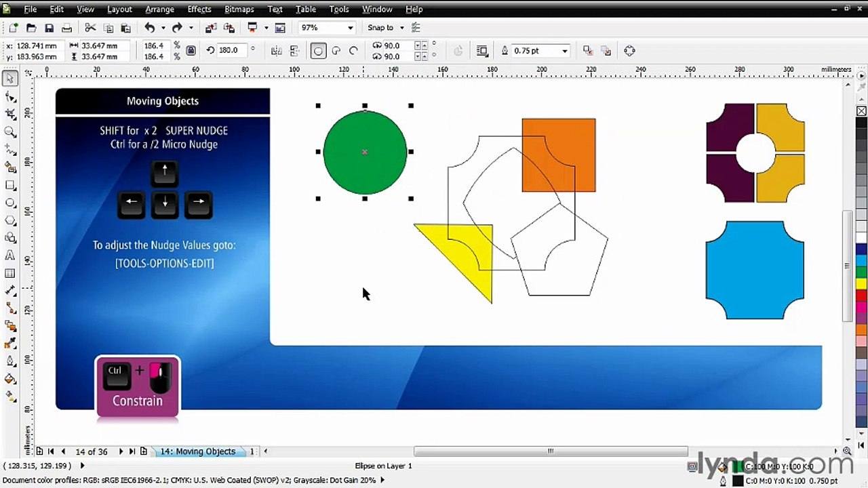Open Options via Snap to settings icon
Screen dimensions: 868x488
click(416, 28)
